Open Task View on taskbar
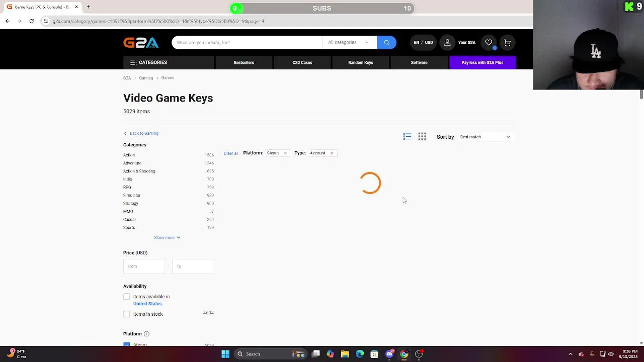This screenshot has height=362, width=644. point(315,354)
